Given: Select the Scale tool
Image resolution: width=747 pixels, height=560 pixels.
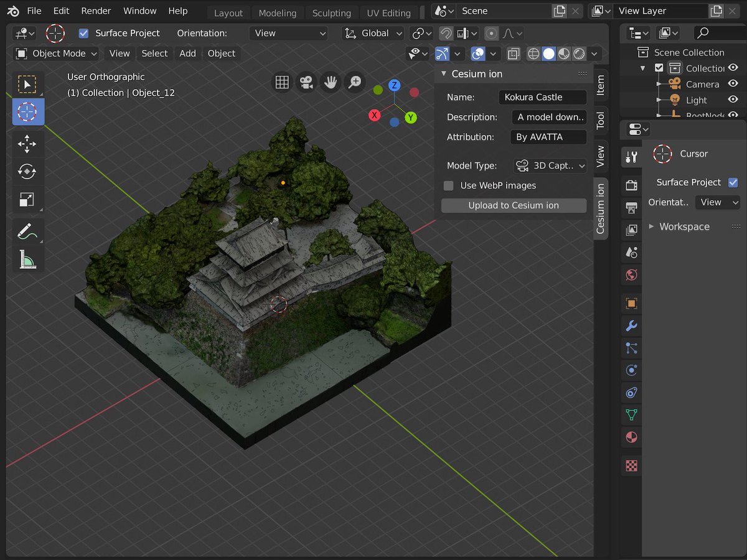Looking at the screenshot, I should [x=27, y=199].
